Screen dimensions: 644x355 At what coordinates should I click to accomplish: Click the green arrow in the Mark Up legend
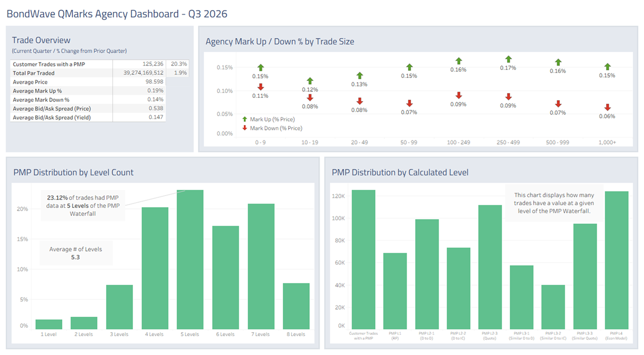(x=245, y=119)
